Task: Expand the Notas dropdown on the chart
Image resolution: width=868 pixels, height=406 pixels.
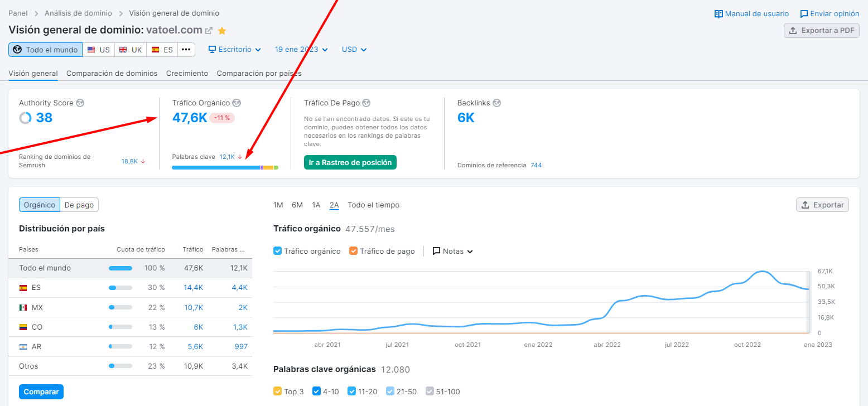Action: [452, 251]
